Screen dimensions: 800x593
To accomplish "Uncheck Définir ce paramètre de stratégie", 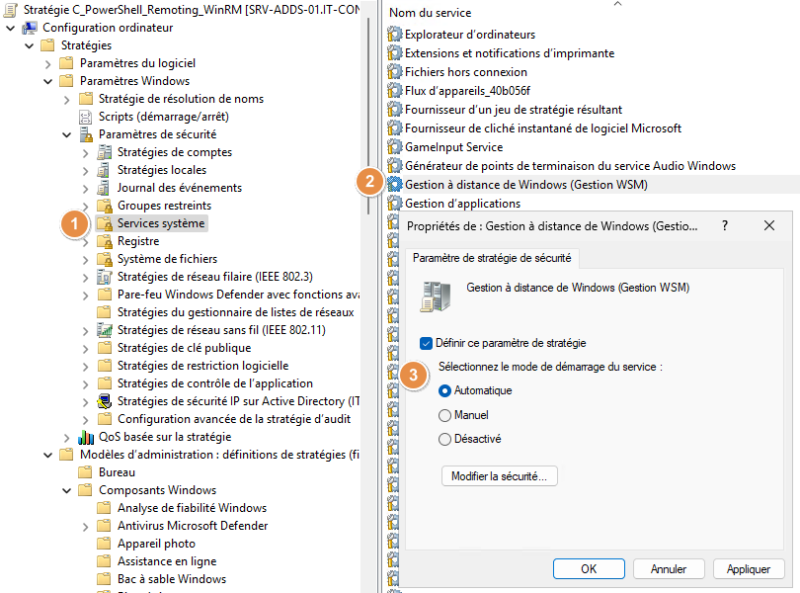I will [x=426, y=343].
